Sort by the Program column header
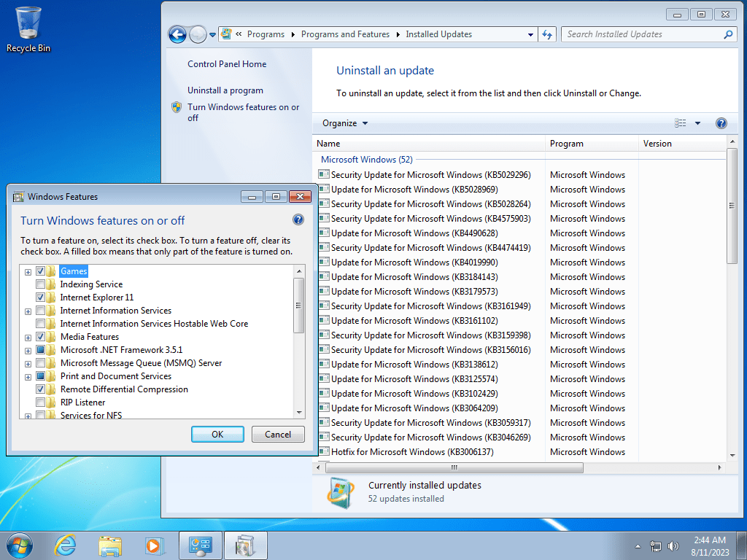This screenshot has height=560, width=747. tap(592, 144)
